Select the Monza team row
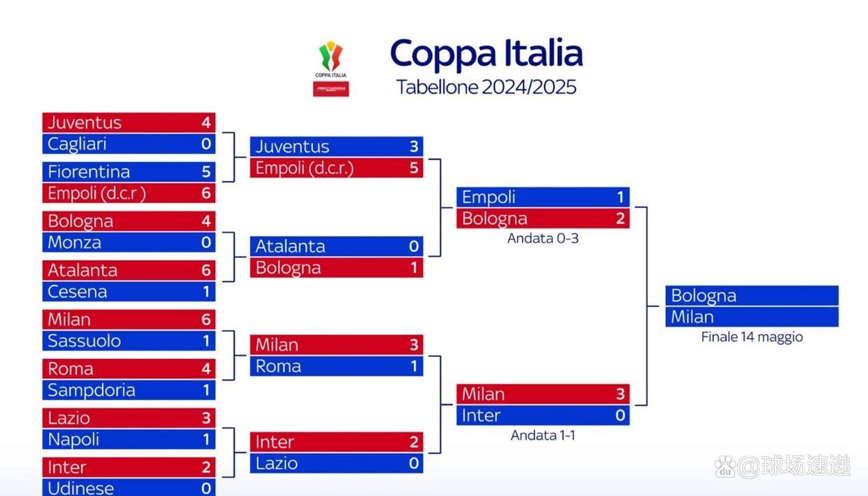The image size is (868, 496). [x=129, y=243]
